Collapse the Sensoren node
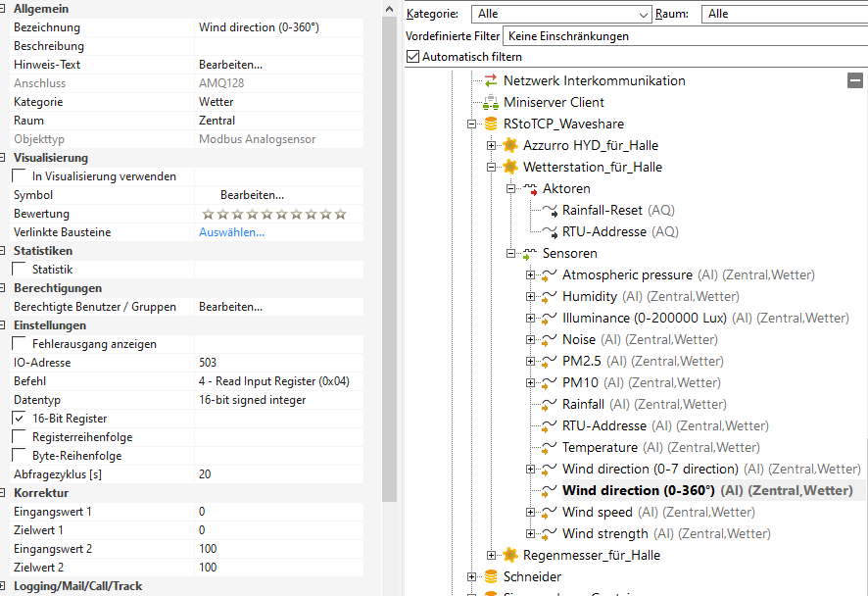The width and height of the screenshot is (868, 596). (x=511, y=254)
